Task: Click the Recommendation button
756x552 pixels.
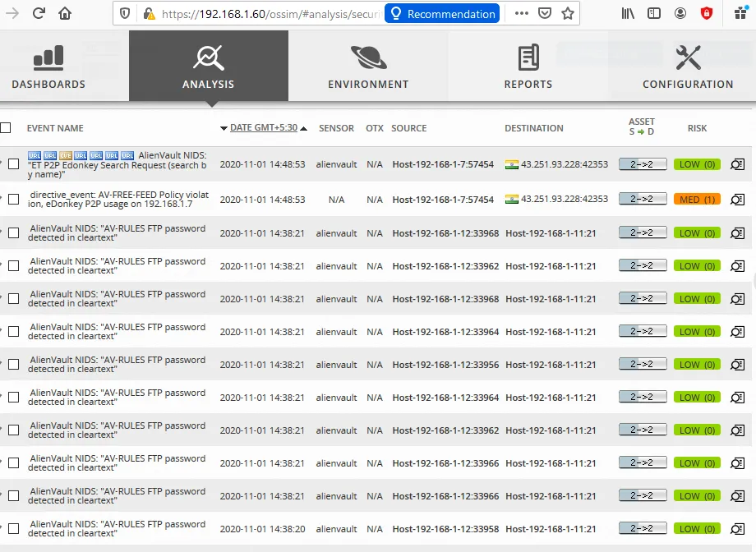Action: (441, 13)
